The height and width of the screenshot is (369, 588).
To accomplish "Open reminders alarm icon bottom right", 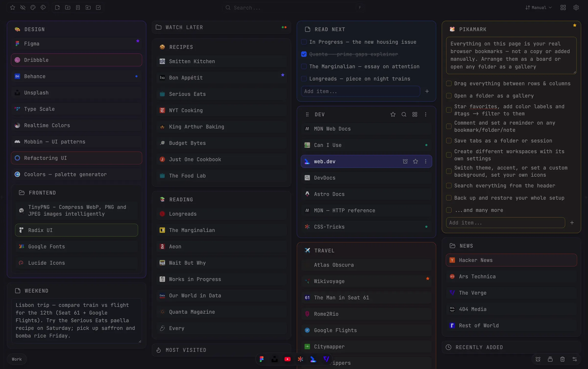I will tap(538, 359).
